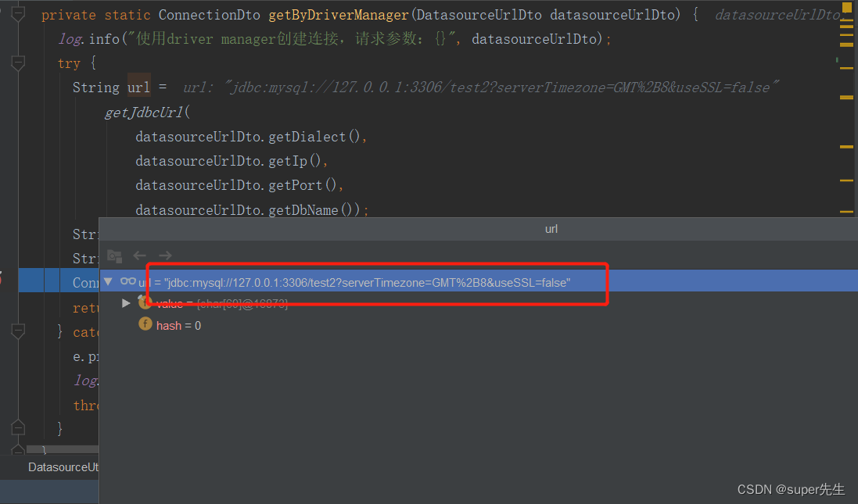This screenshot has height=504, width=858.
Task: Click the log.info statement line
Action: coord(334,39)
